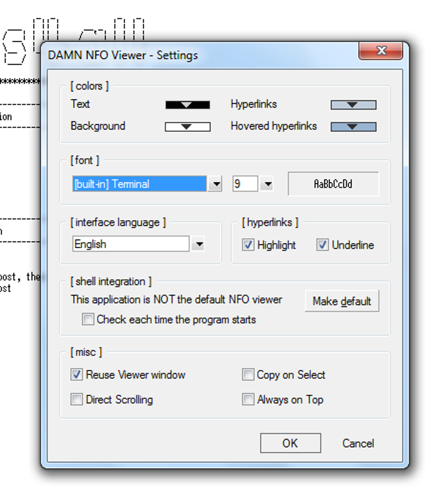
Task: Click the Make default button
Action: (x=342, y=301)
